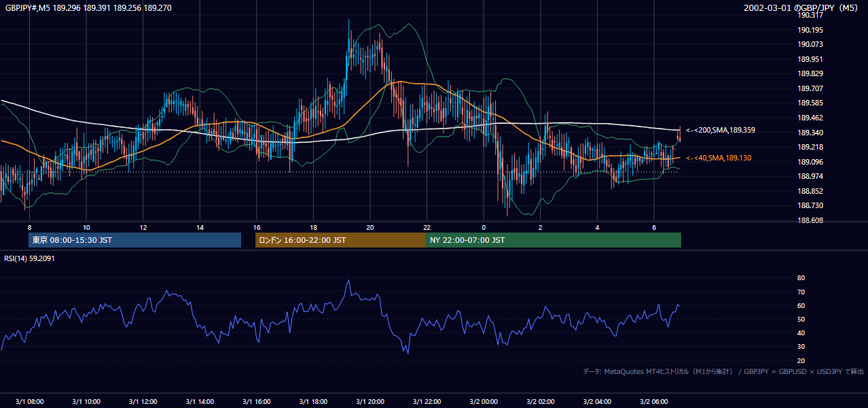The height and width of the screenshot is (408, 868).
Task: Click RSI scale value 30
Action: pos(801,347)
